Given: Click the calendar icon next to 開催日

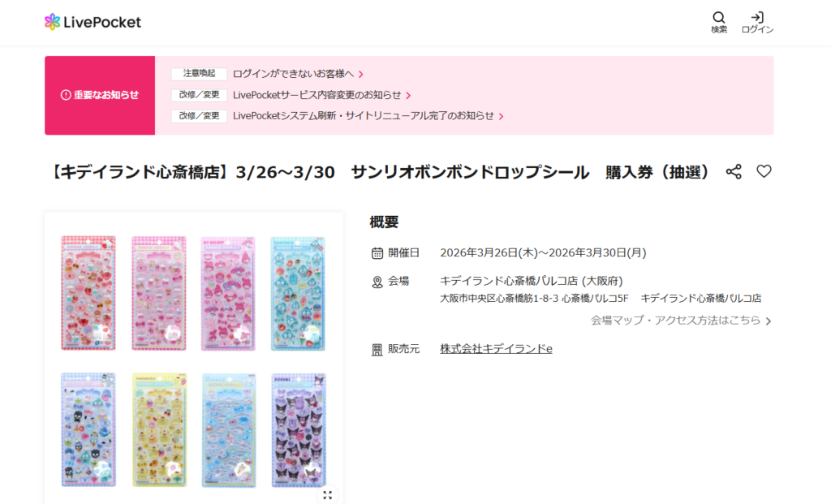Looking at the screenshot, I should coord(377,253).
